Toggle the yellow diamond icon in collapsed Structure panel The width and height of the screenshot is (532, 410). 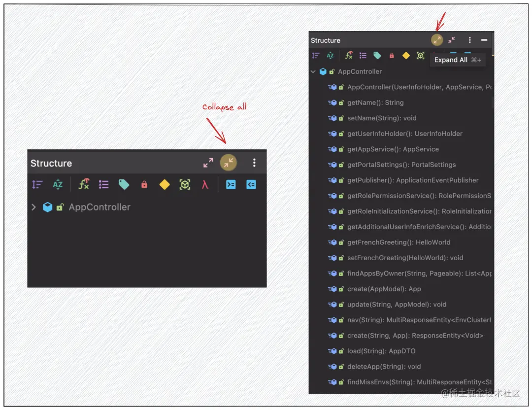[165, 185]
